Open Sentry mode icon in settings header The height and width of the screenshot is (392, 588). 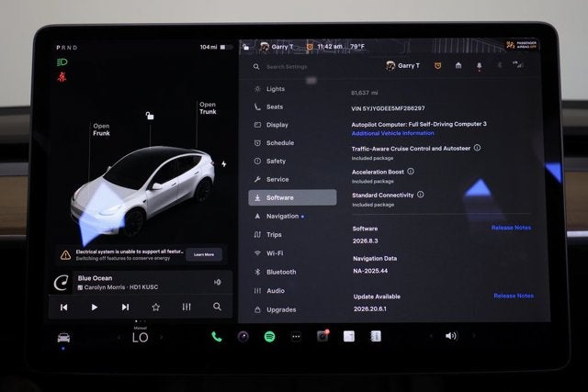pos(437,65)
